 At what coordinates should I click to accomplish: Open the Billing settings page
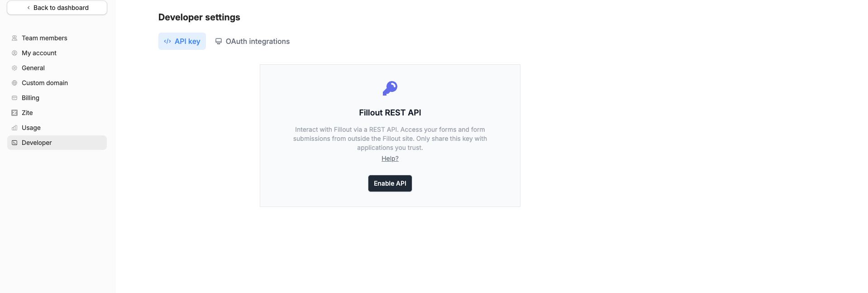pos(57,98)
